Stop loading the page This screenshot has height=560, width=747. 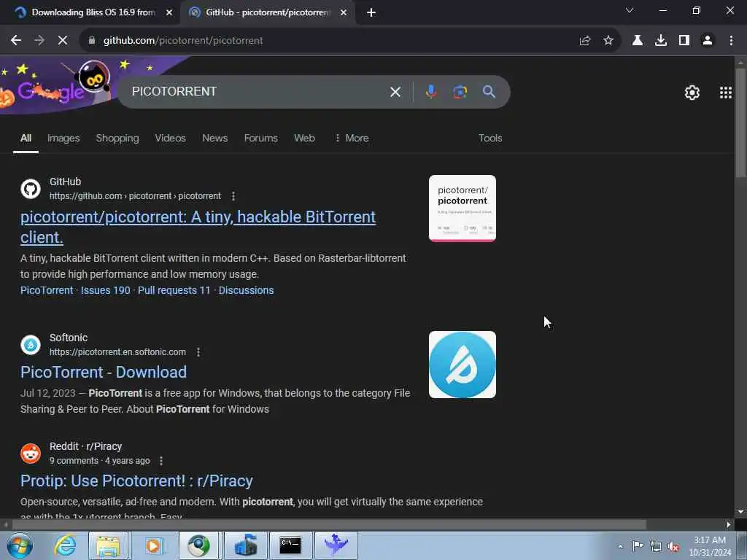click(63, 41)
